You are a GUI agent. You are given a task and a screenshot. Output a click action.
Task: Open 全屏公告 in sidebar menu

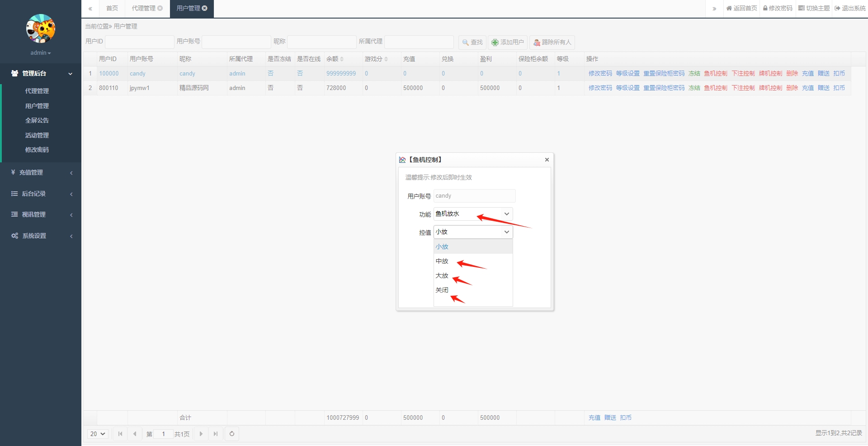point(37,120)
